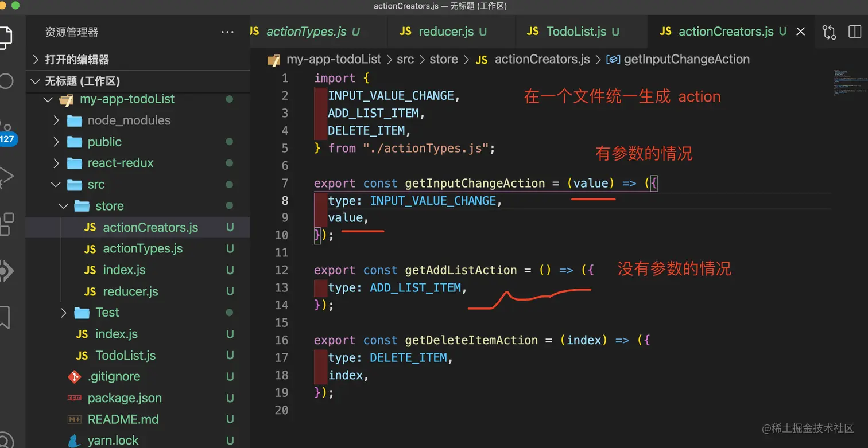Expand the react-redux folder chevron
The width and height of the screenshot is (868, 448).
(56, 163)
